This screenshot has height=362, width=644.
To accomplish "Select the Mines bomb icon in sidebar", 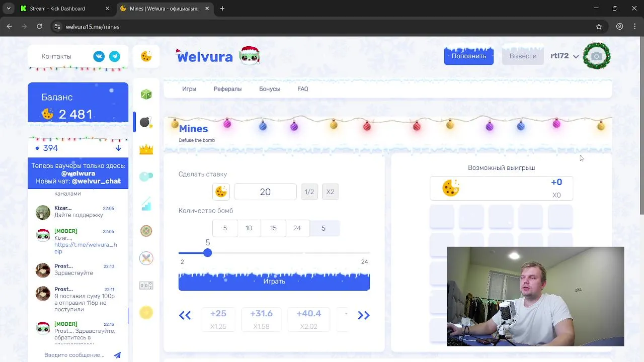I will (146, 122).
